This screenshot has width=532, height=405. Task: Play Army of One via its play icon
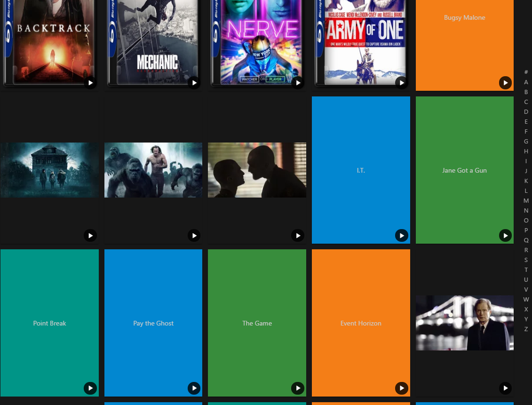(402, 83)
